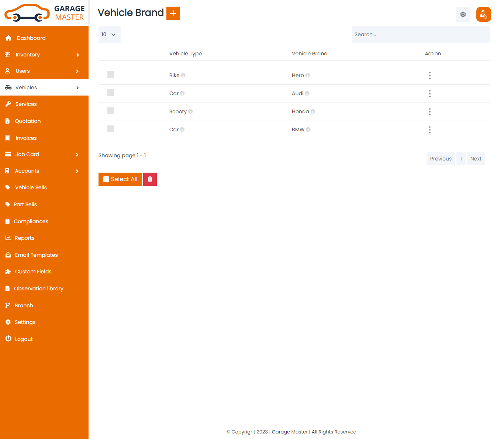The width and height of the screenshot is (504, 439).
Task: Expand the Accounts submenu chevron
Action: 77,171
